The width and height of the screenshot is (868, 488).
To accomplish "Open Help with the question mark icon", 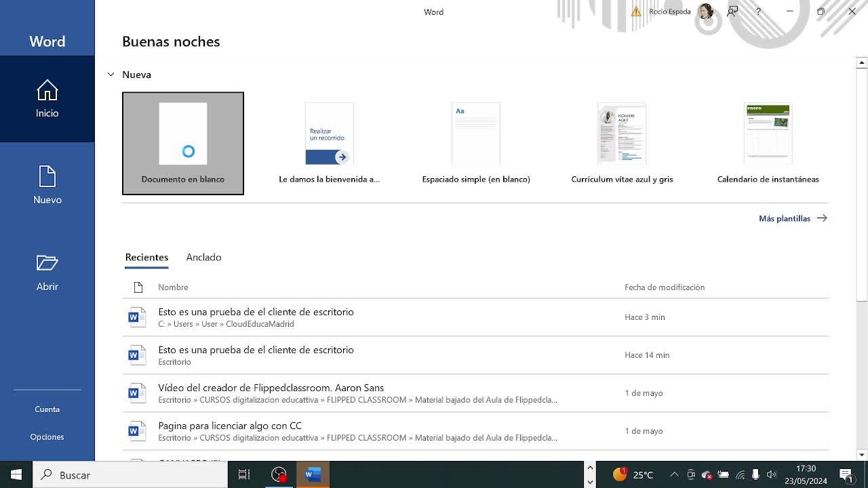I will [758, 12].
